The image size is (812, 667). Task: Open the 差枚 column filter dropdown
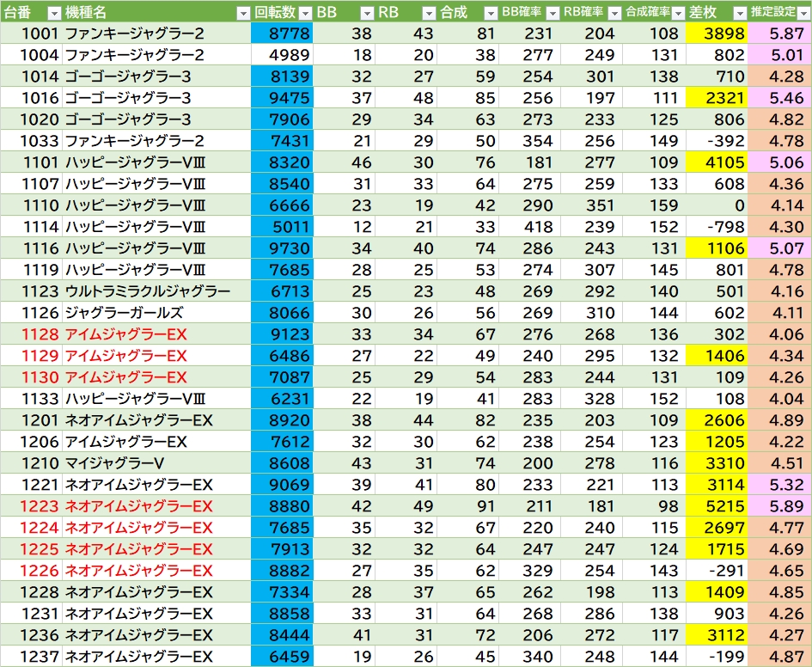(x=740, y=13)
